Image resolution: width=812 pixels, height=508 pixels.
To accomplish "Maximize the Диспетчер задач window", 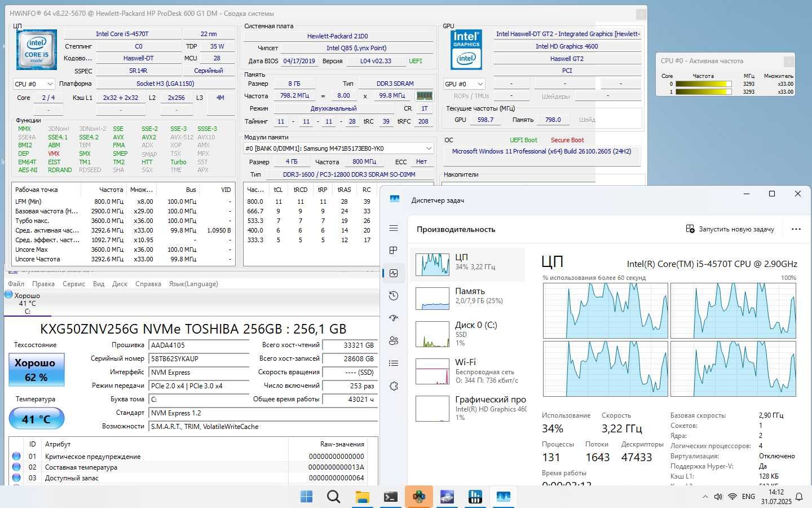I will 772,194.
